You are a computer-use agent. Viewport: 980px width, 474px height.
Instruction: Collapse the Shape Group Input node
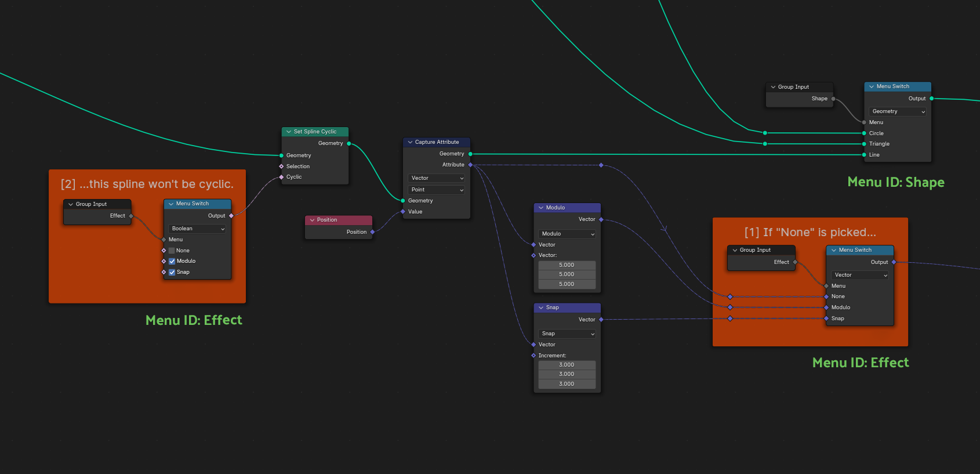[x=773, y=87]
